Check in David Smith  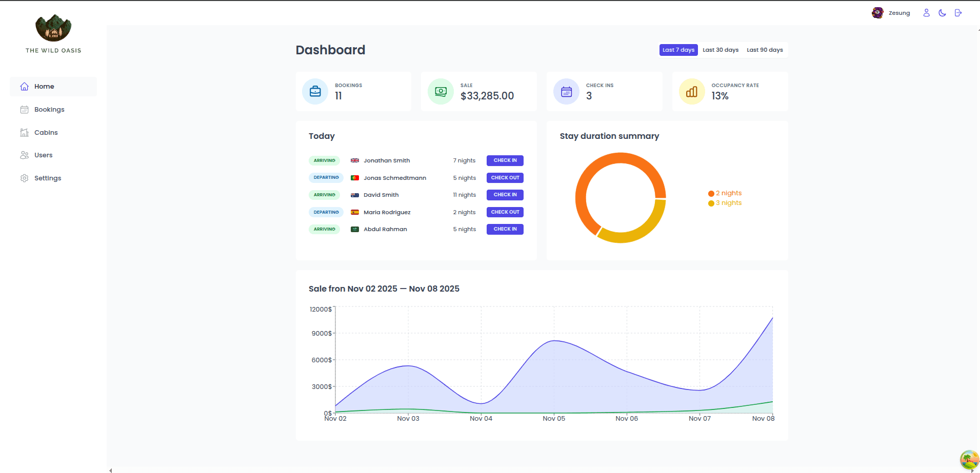505,195
